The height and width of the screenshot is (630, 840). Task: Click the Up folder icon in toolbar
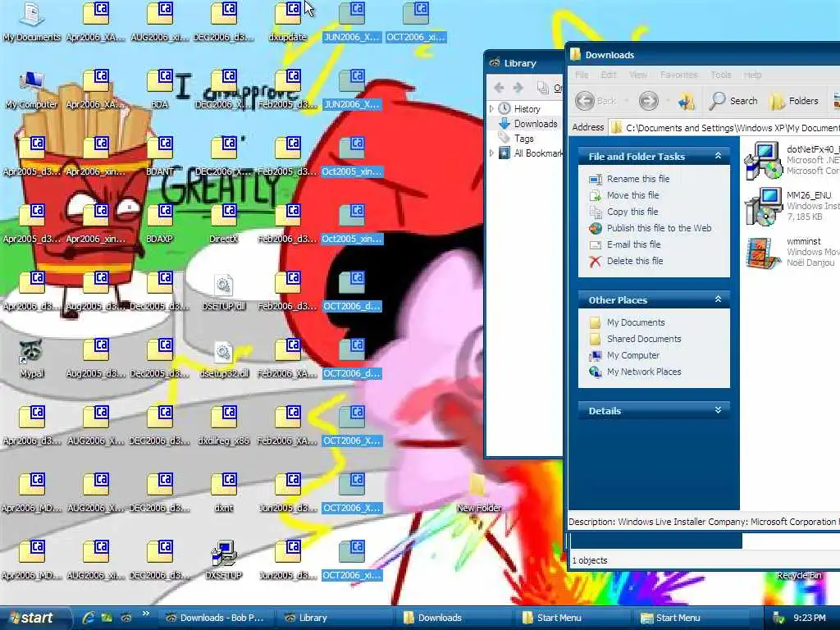(x=687, y=101)
